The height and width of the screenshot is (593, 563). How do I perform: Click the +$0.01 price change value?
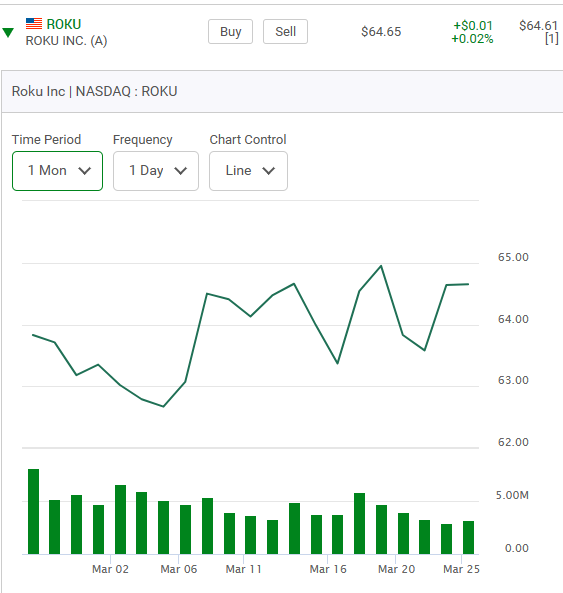(473, 26)
